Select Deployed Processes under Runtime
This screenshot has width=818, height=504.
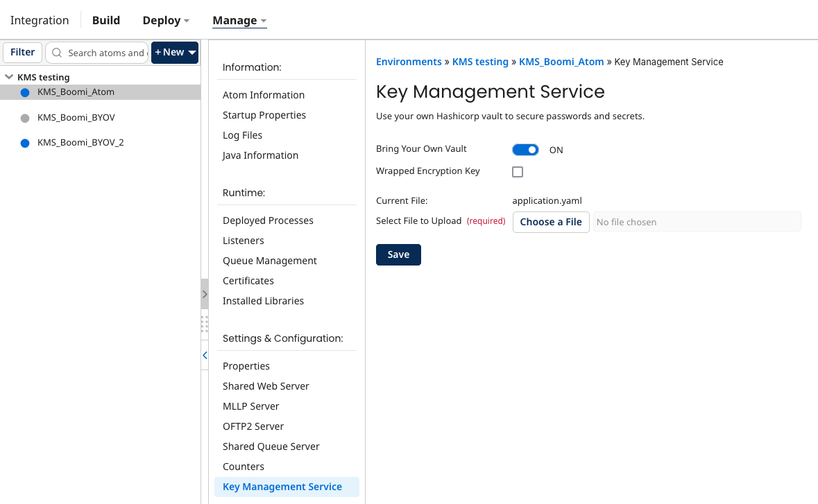coord(268,220)
